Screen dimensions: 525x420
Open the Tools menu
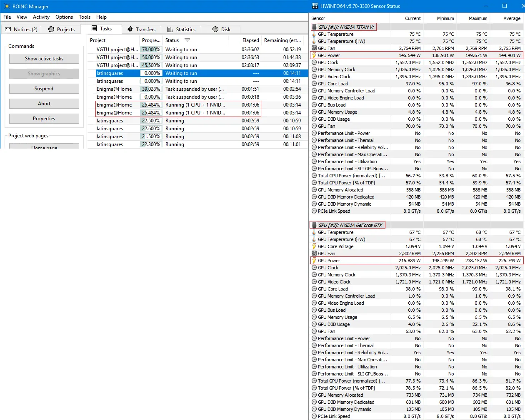(x=85, y=17)
